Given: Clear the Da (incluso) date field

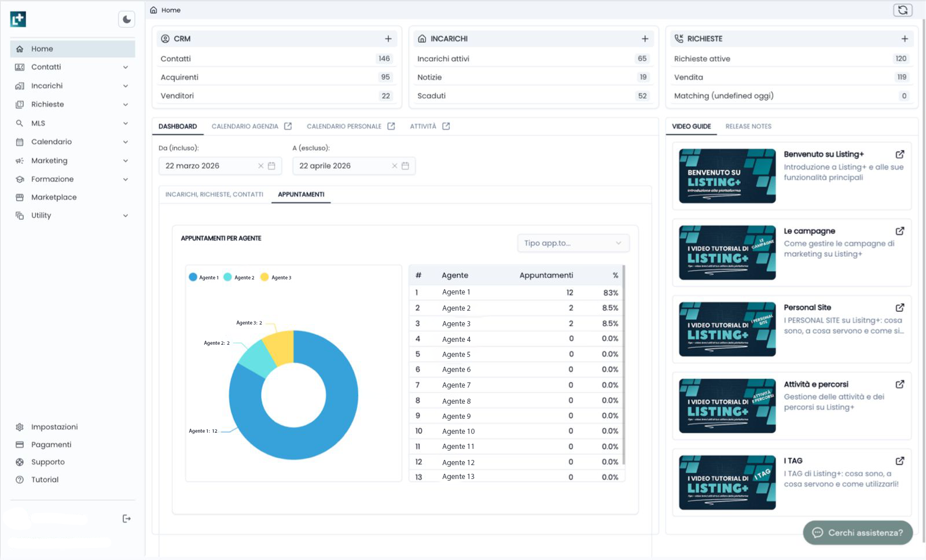Looking at the screenshot, I should pyautogui.click(x=260, y=166).
